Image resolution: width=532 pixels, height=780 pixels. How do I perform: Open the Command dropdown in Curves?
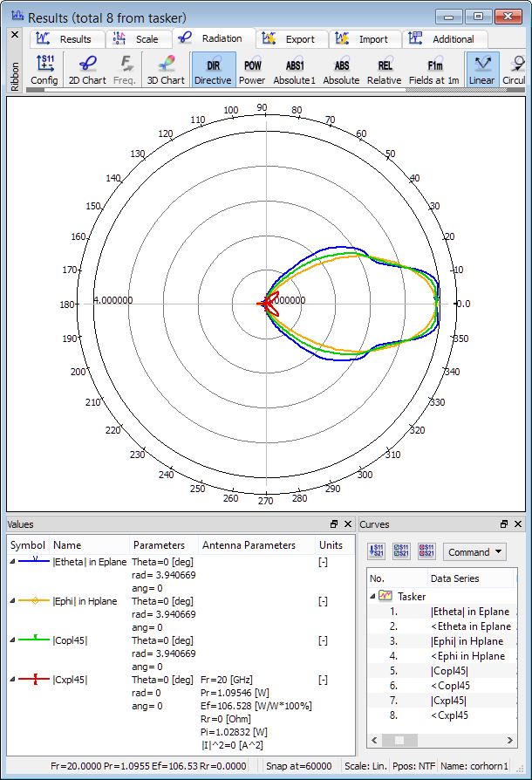tap(474, 551)
